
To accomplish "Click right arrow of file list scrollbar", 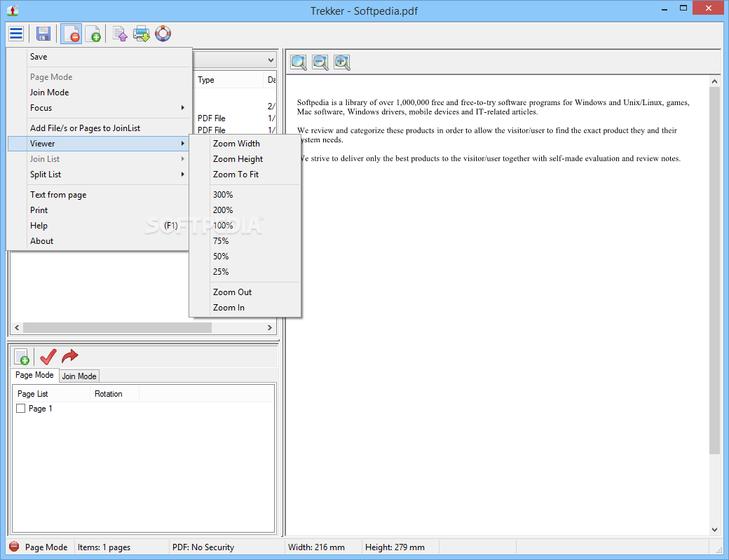I will coord(270,327).
